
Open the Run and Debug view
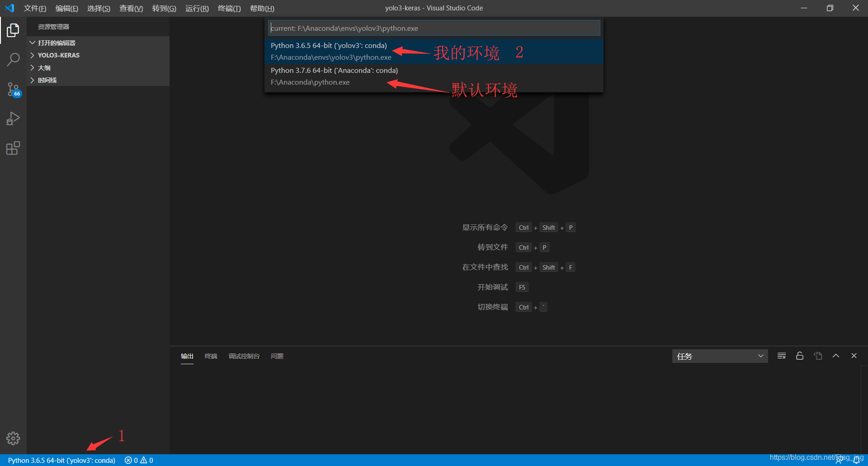click(x=13, y=119)
